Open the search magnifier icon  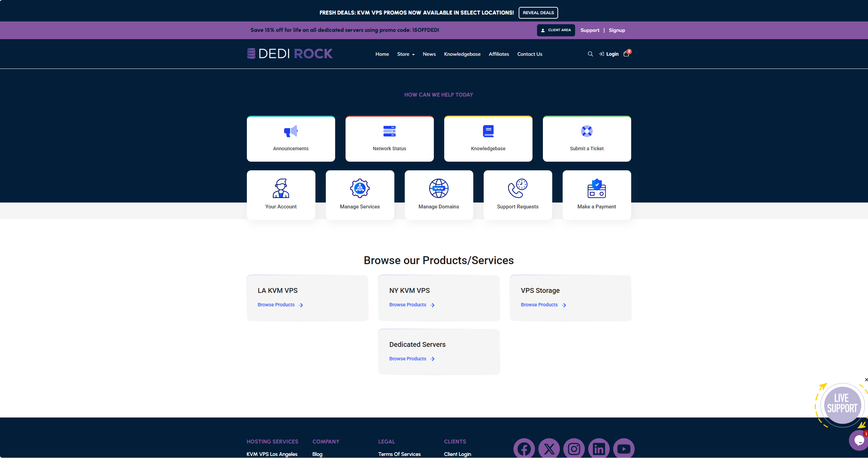click(590, 54)
